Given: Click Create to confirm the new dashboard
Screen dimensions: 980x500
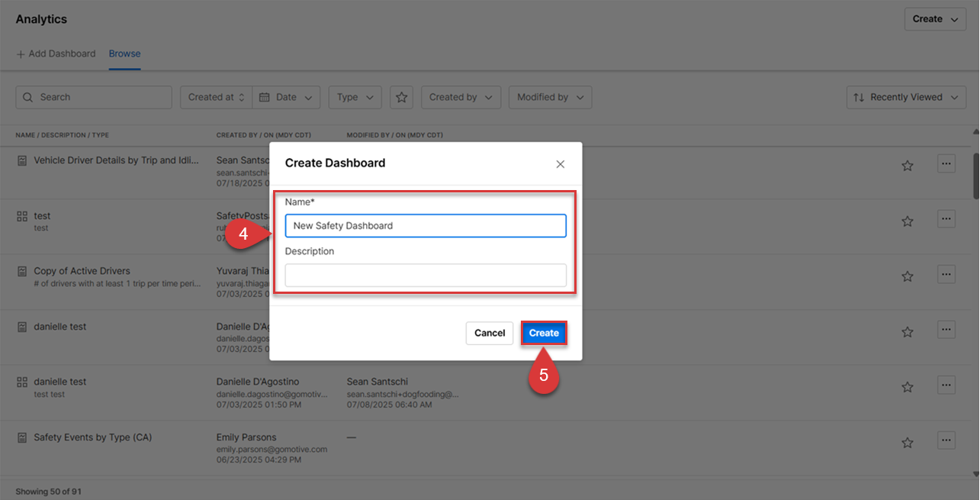Looking at the screenshot, I should point(543,333).
